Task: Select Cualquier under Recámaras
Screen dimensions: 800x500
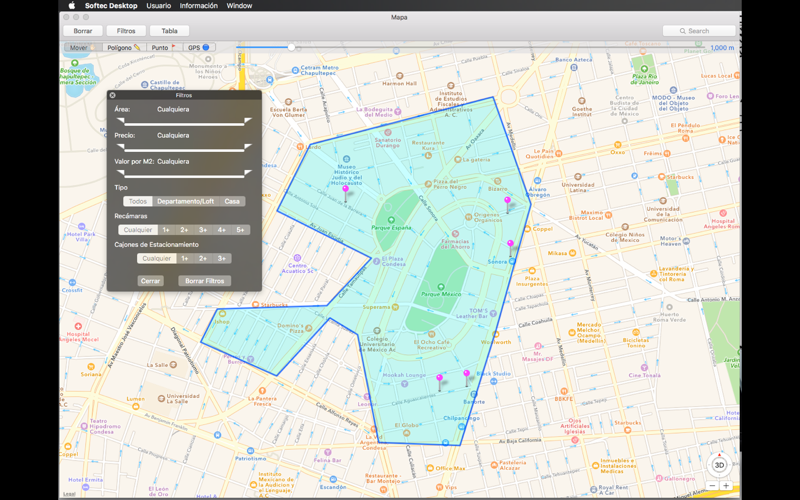Action: [x=138, y=230]
